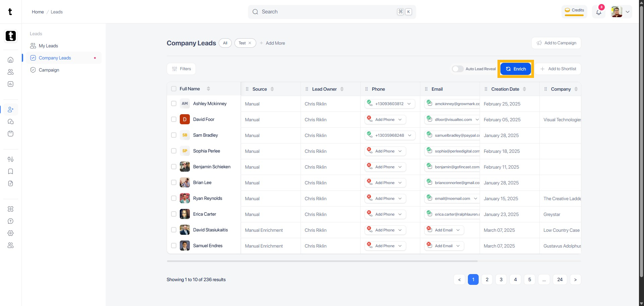Click the user avatar in top bar
Viewport: 644px width, 306px height.
[616, 12]
